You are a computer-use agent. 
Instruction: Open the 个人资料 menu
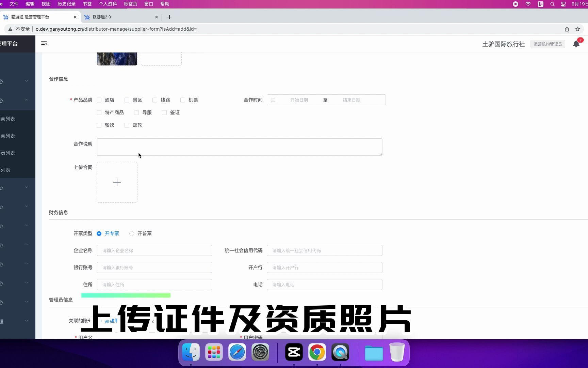108,4
